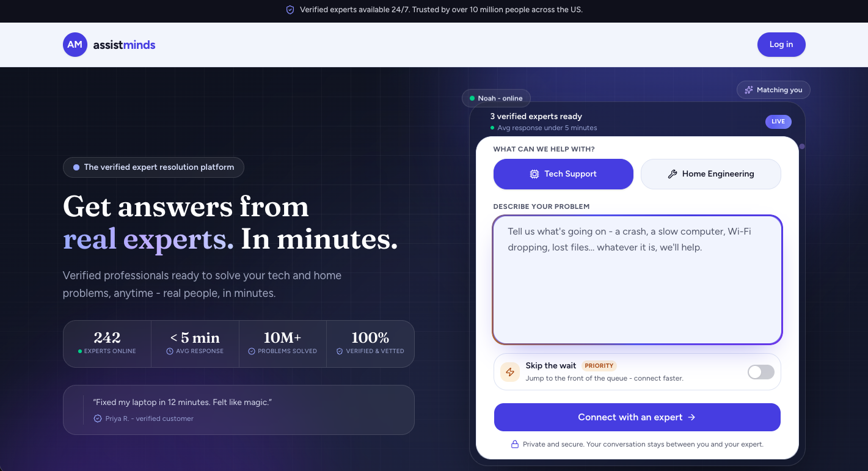868x471 pixels.
Task: Open the assistminds home link
Action: (x=109, y=45)
